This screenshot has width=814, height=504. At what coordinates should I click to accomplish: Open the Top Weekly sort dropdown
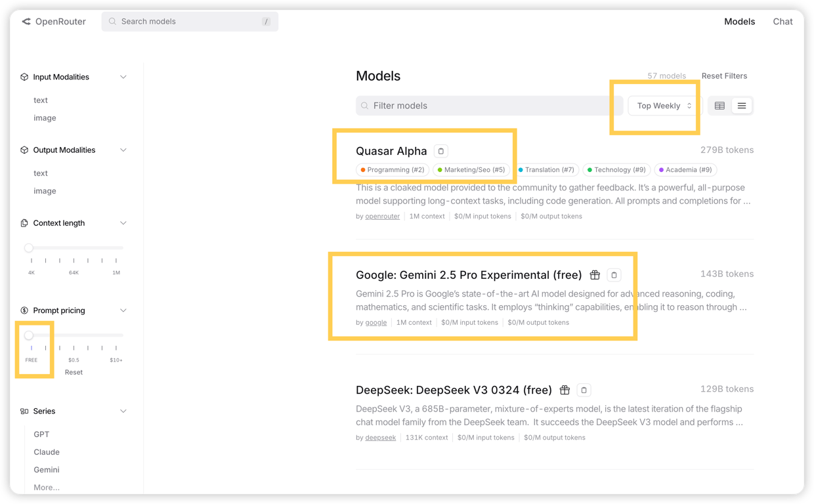click(x=664, y=106)
